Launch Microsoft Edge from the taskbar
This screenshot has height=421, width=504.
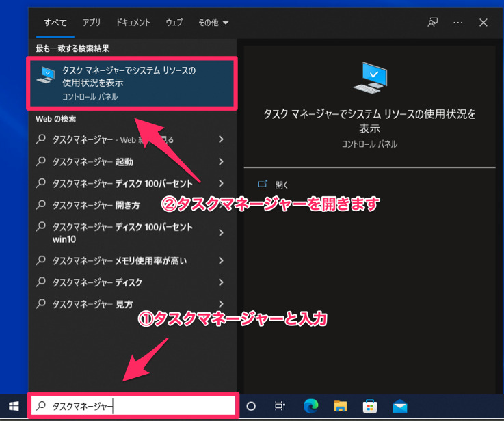pos(311,406)
